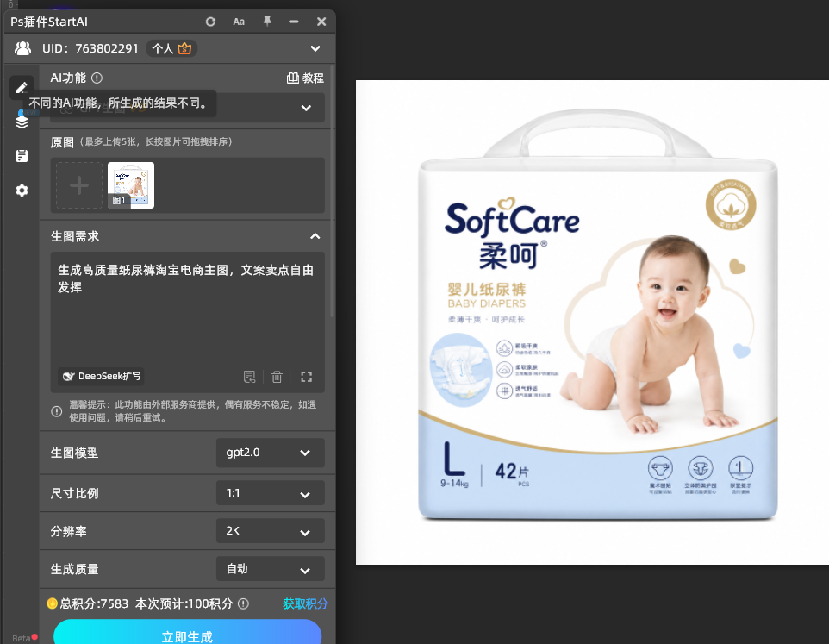Click the crown membership badge next to 个人

184,48
